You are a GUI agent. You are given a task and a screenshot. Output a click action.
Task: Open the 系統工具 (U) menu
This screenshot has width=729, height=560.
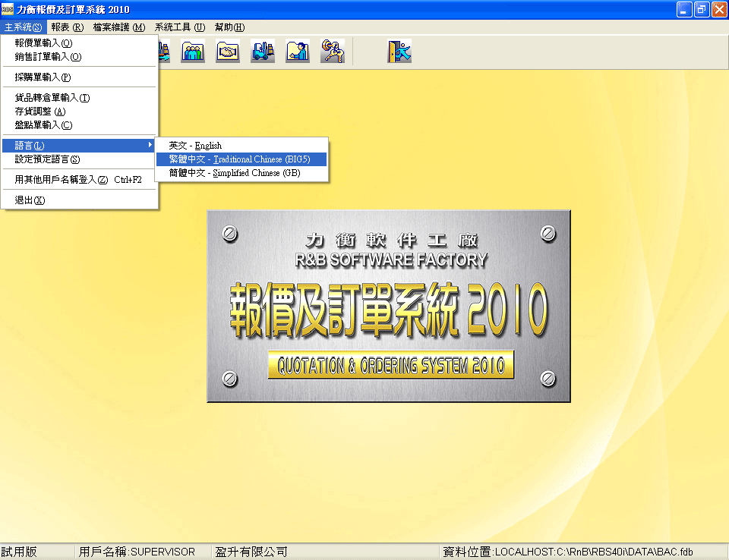[x=180, y=27]
